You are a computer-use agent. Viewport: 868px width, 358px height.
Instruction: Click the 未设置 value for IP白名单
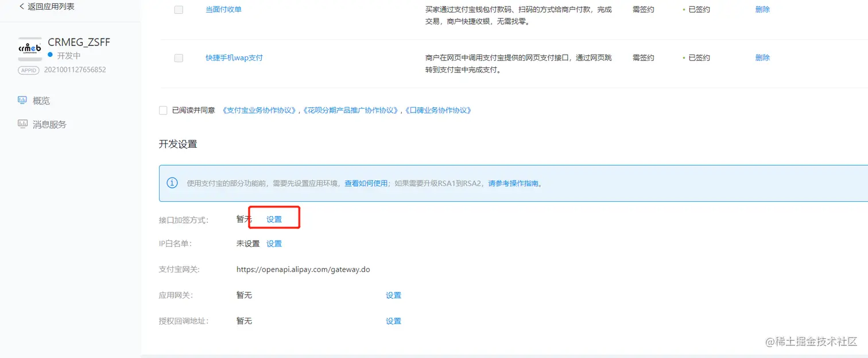point(248,244)
